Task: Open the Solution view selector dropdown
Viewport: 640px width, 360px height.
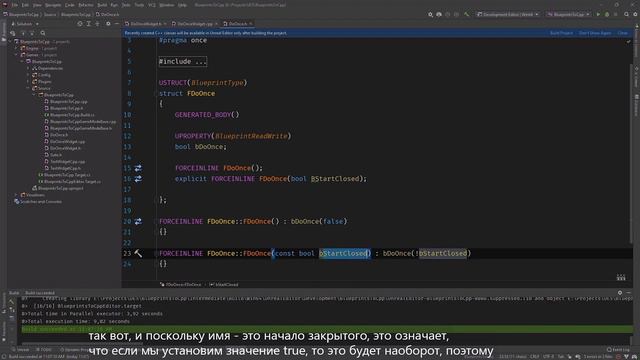Action: click(x=25, y=24)
